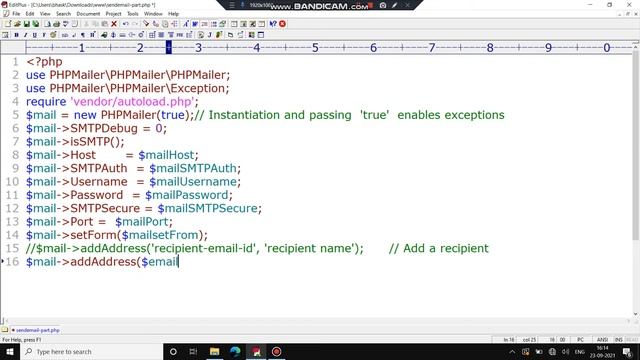Click line number 16 in the gutter

pos(12,262)
